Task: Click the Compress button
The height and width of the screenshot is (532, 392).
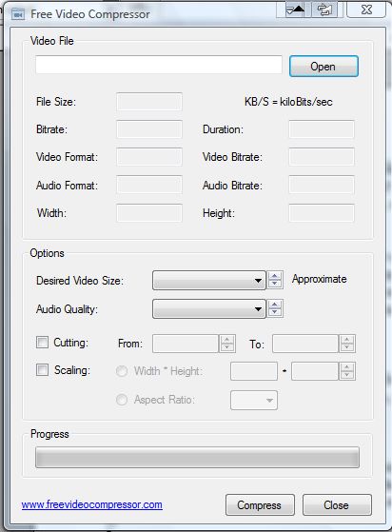Action: (260, 504)
